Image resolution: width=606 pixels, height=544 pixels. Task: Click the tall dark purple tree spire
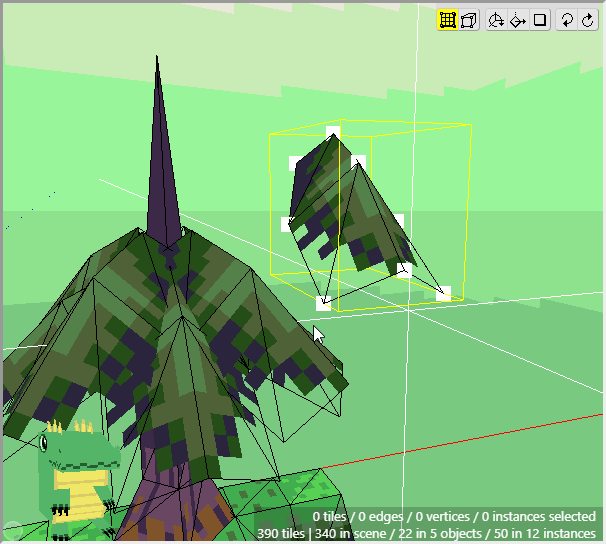(x=160, y=160)
